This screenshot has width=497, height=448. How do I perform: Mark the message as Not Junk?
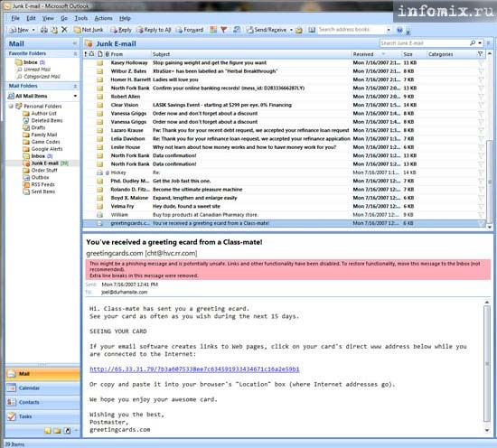pos(89,30)
